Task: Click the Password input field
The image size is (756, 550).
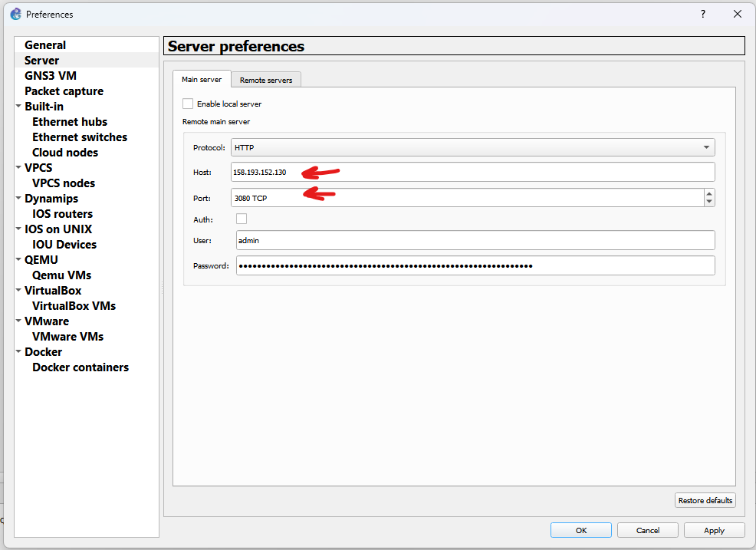Action: pyautogui.click(x=475, y=265)
